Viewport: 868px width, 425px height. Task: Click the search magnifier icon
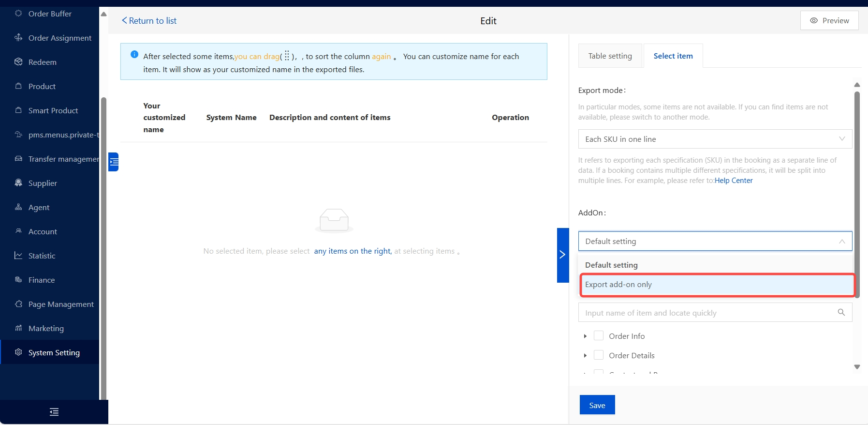(x=841, y=313)
